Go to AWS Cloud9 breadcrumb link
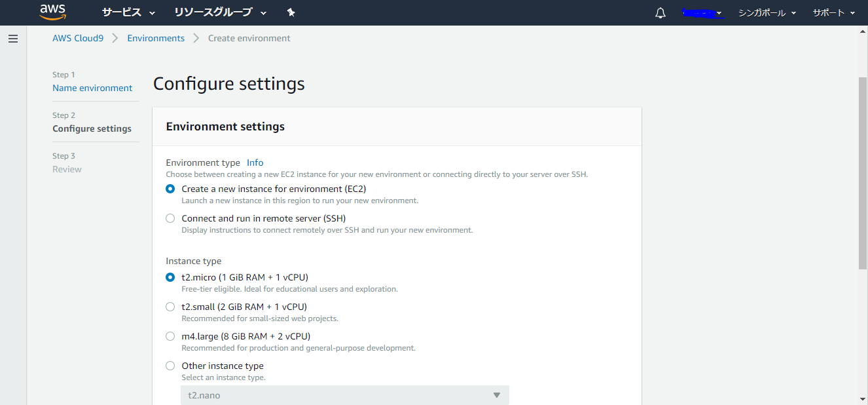Viewport: 868px width, 405px height. [78, 38]
